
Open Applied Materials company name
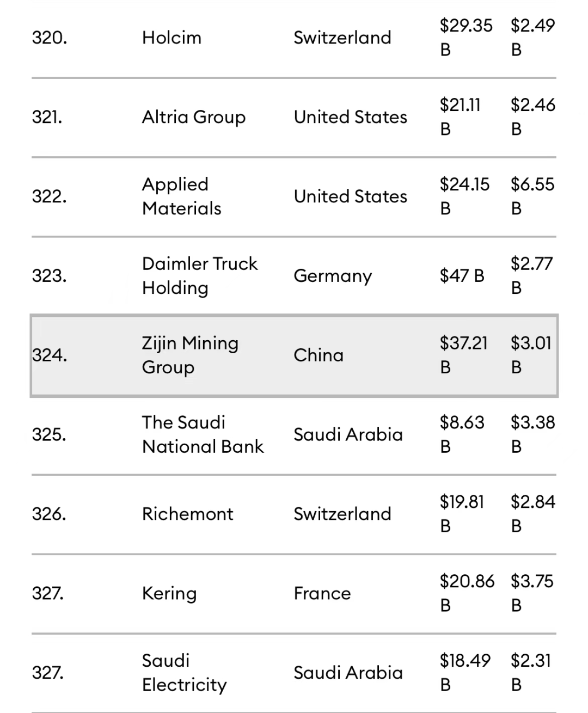coord(181,196)
